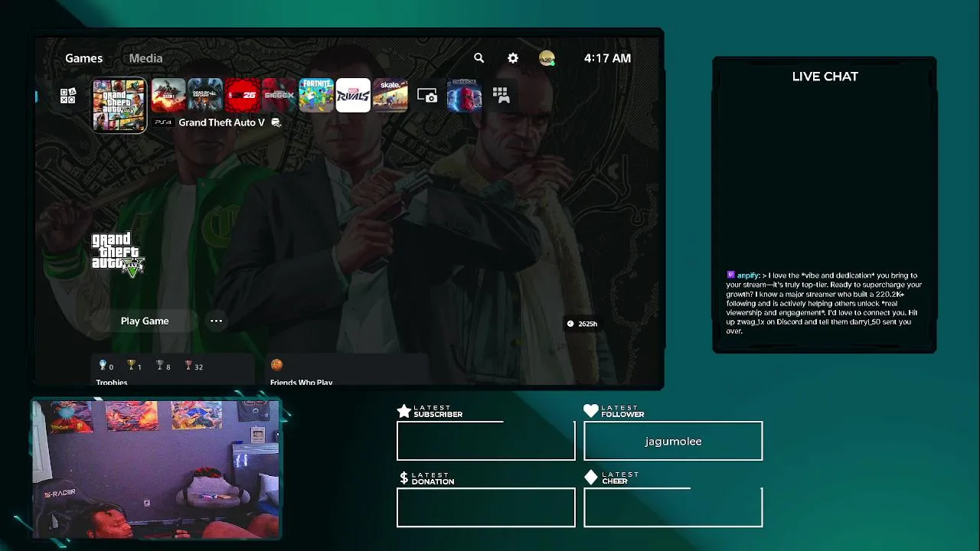Image resolution: width=980 pixels, height=551 pixels.
Task: Select the Fortnite game tile
Action: tap(316, 96)
